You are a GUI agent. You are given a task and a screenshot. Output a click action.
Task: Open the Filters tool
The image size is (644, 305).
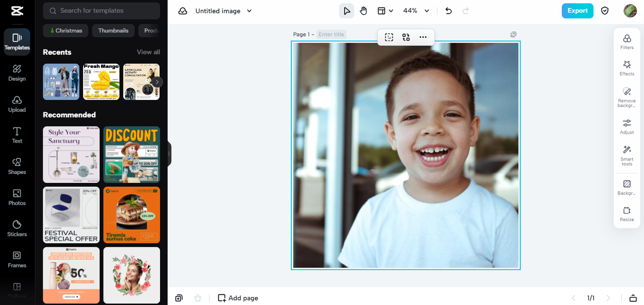coord(627,42)
